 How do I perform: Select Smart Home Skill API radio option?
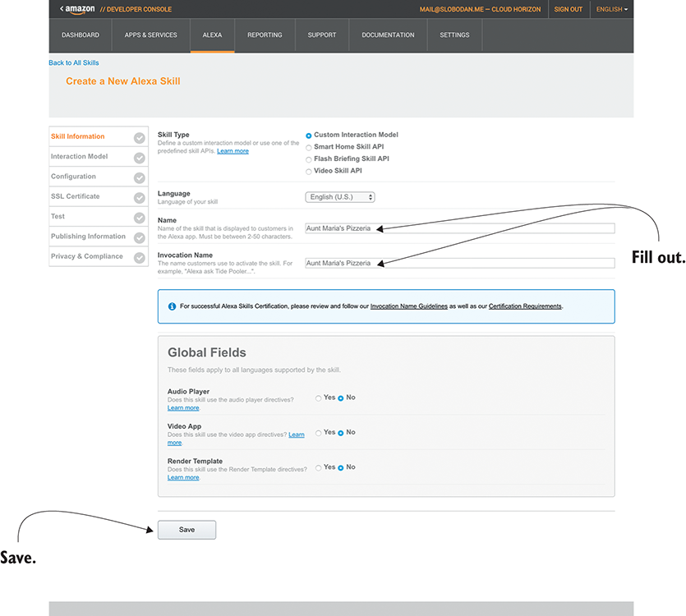[x=309, y=147]
